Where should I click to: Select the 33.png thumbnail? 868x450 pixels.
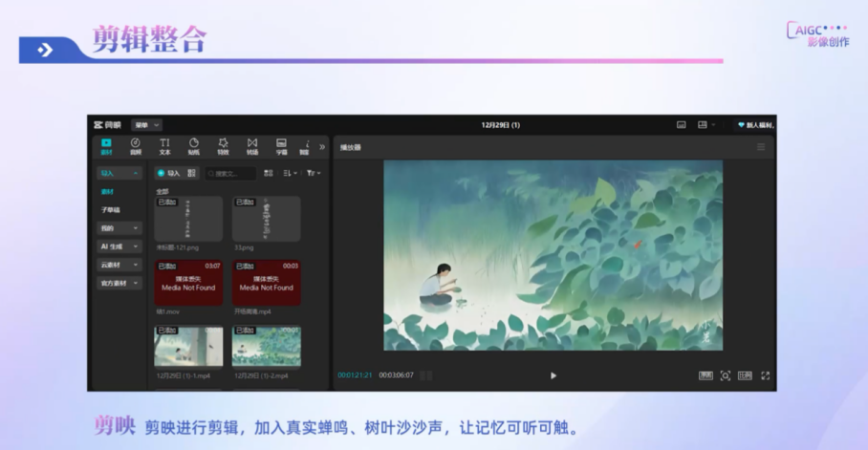[x=267, y=219]
